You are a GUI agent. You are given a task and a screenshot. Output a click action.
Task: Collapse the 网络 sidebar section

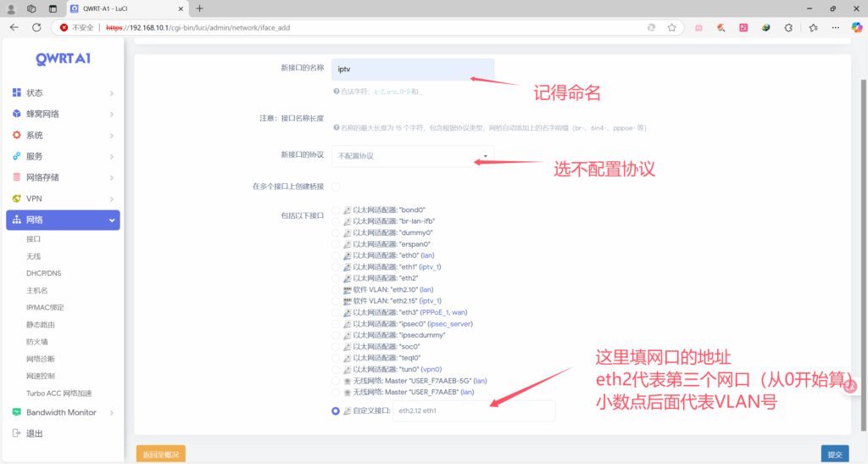tap(112, 221)
